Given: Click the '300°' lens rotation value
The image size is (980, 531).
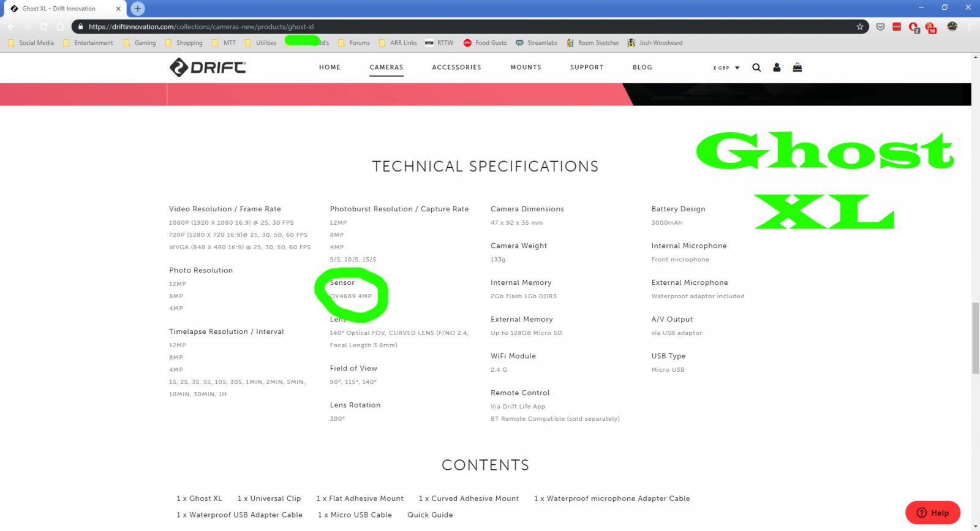Looking at the screenshot, I should (337, 419).
